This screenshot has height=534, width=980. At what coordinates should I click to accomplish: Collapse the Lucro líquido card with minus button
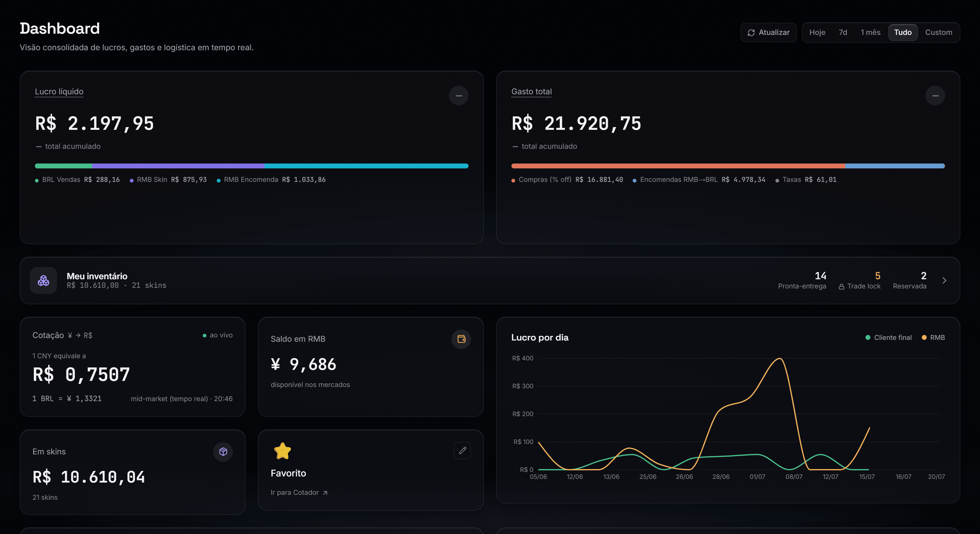(459, 96)
